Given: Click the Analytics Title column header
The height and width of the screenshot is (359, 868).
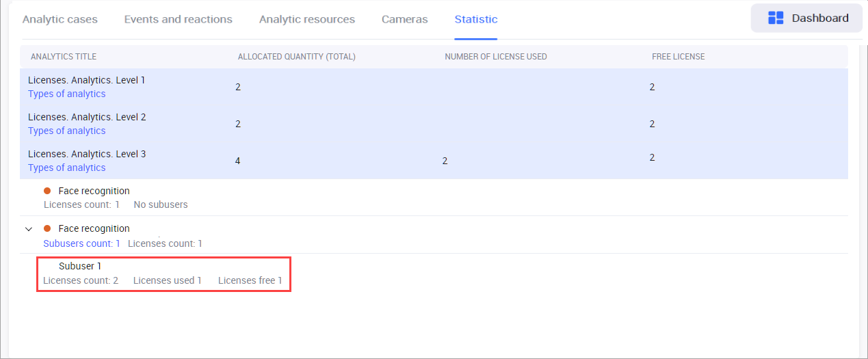Looking at the screenshot, I should tap(64, 57).
